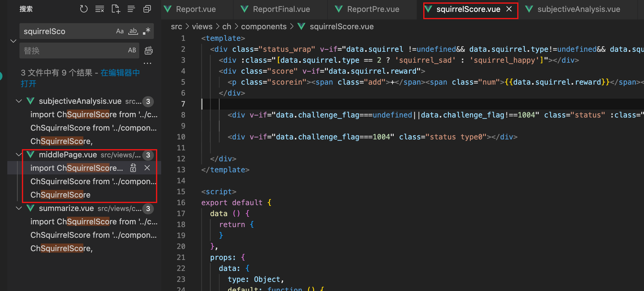The height and width of the screenshot is (291, 644).
Task: Dismiss the highlighted middlePage import match
Action: pos(147,168)
